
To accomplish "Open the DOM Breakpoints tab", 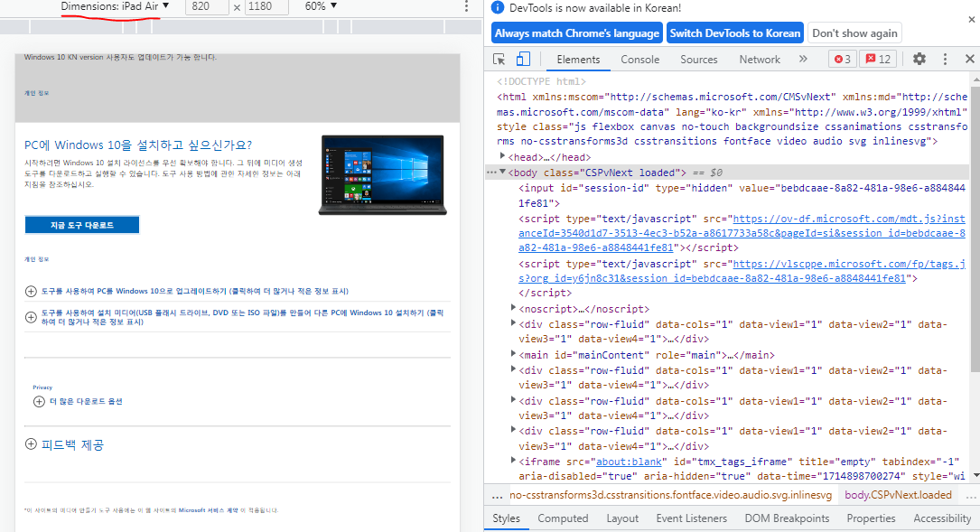I will coord(787,518).
